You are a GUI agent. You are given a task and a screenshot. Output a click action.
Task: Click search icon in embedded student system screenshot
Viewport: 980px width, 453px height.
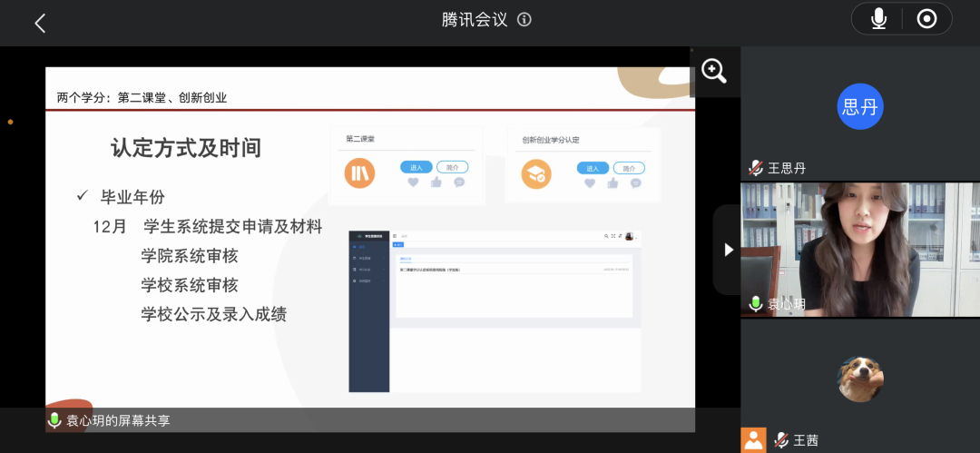click(x=605, y=237)
